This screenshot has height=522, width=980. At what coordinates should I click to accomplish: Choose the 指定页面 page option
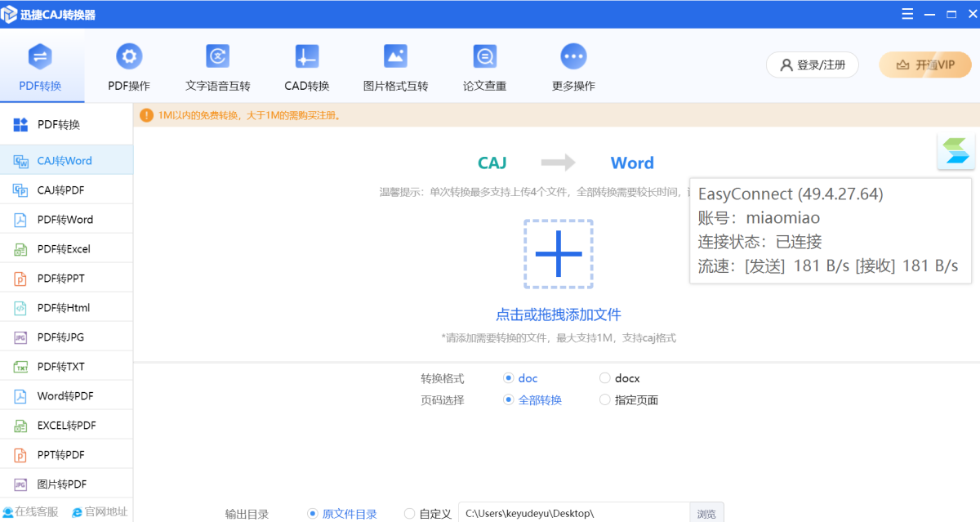point(605,400)
